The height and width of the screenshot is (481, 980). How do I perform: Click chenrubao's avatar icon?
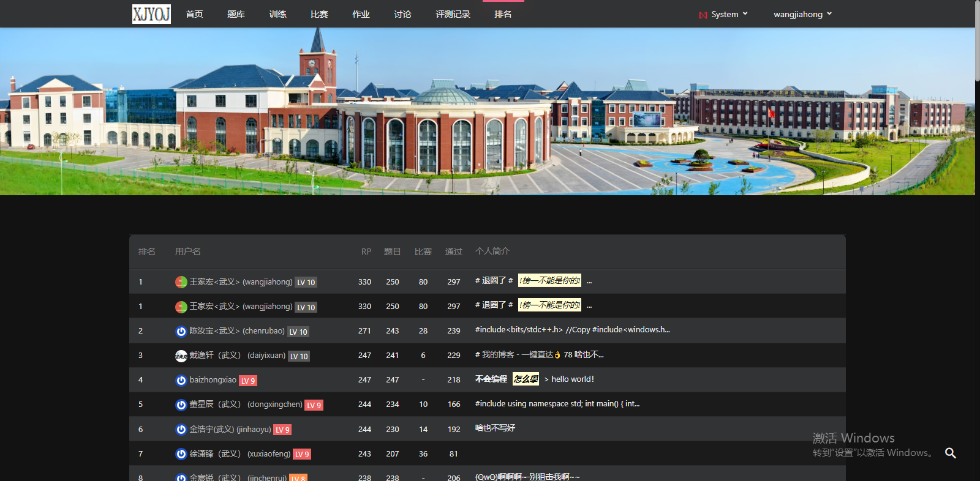tap(181, 331)
